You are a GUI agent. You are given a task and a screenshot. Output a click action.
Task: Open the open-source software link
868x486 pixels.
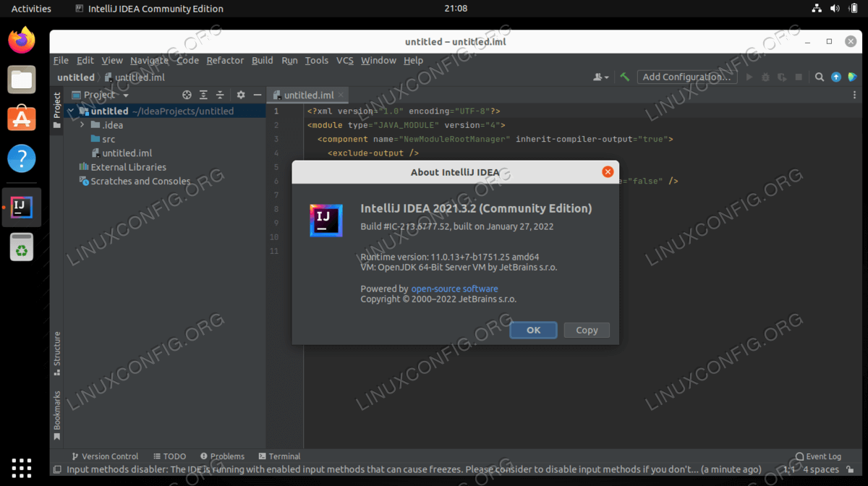455,289
